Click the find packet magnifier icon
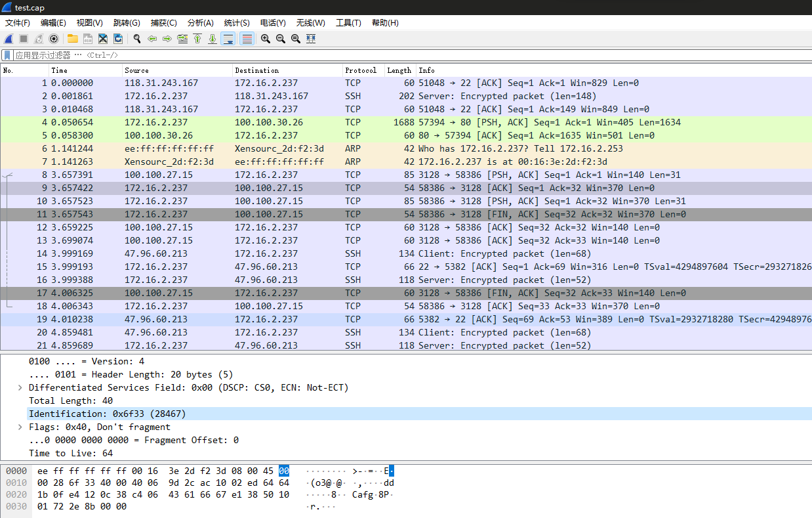Screen dimensions: 812x518 pos(137,39)
